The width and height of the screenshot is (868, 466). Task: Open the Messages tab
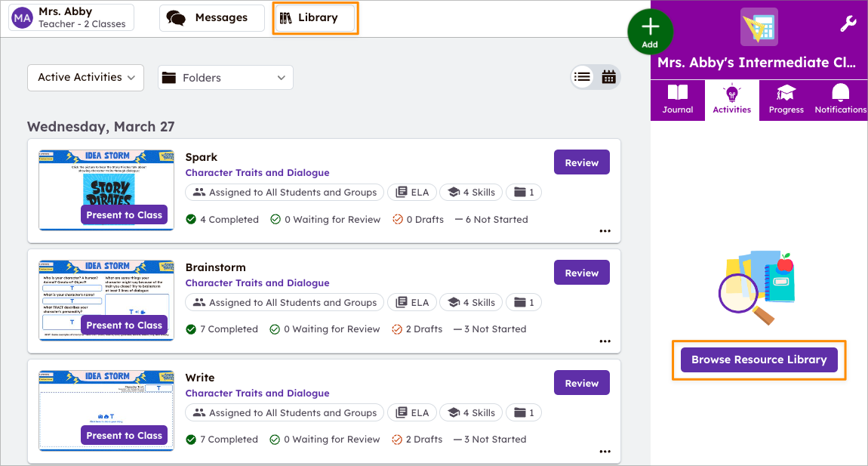(x=211, y=17)
